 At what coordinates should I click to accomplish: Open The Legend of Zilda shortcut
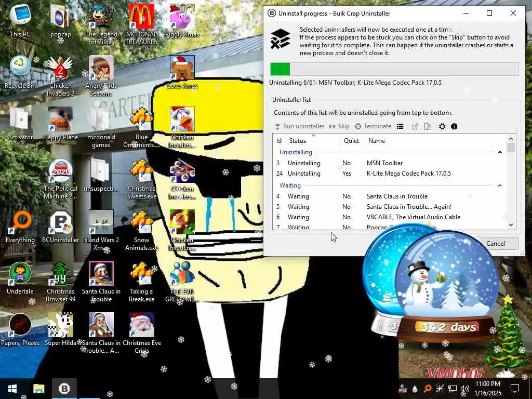coord(101,24)
